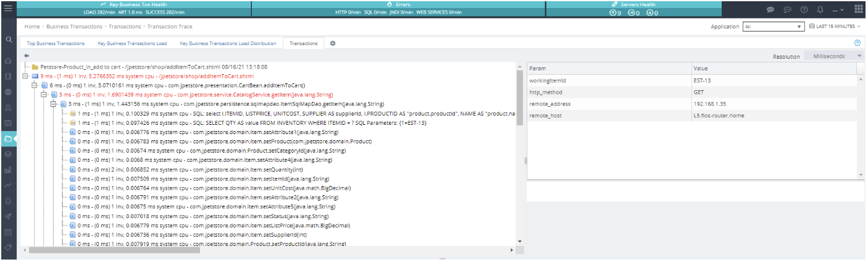Click the EST-13 value cell

774,80
